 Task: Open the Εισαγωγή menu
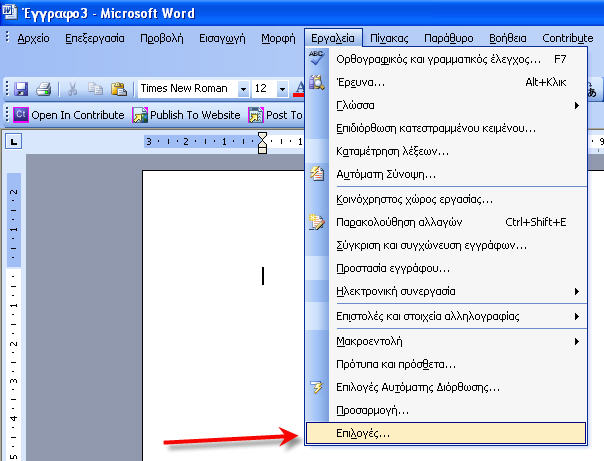[x=222, y=38]
